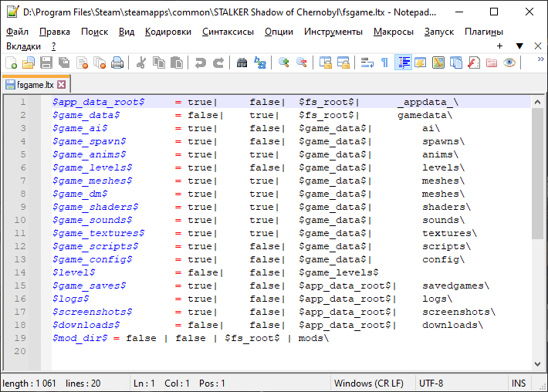
Task: Toggle show all characters pilcrow icon
Action: [x=384, y=63]
